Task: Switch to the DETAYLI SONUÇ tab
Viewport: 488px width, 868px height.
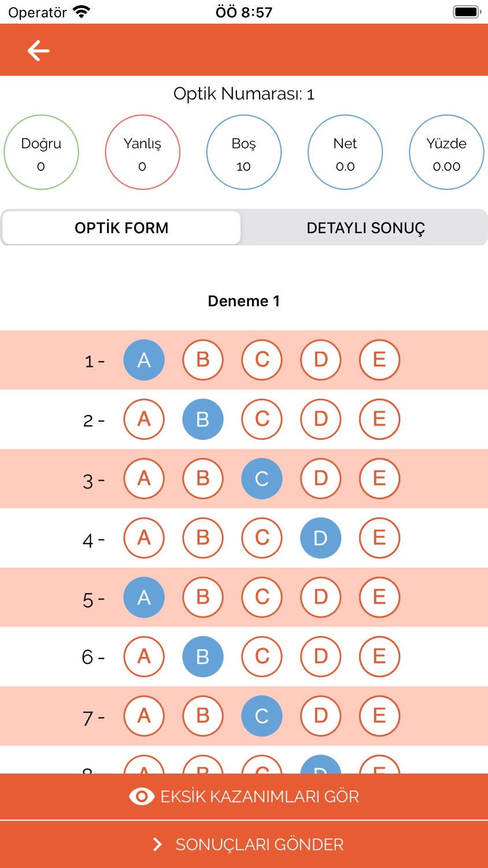Action: 365,227
